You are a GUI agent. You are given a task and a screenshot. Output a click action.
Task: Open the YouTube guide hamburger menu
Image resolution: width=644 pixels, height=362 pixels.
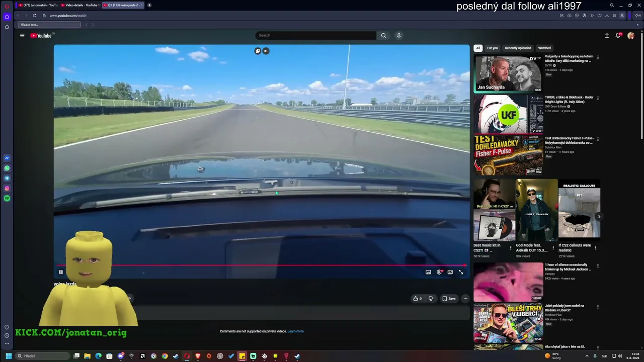click(x=22, y=35)
